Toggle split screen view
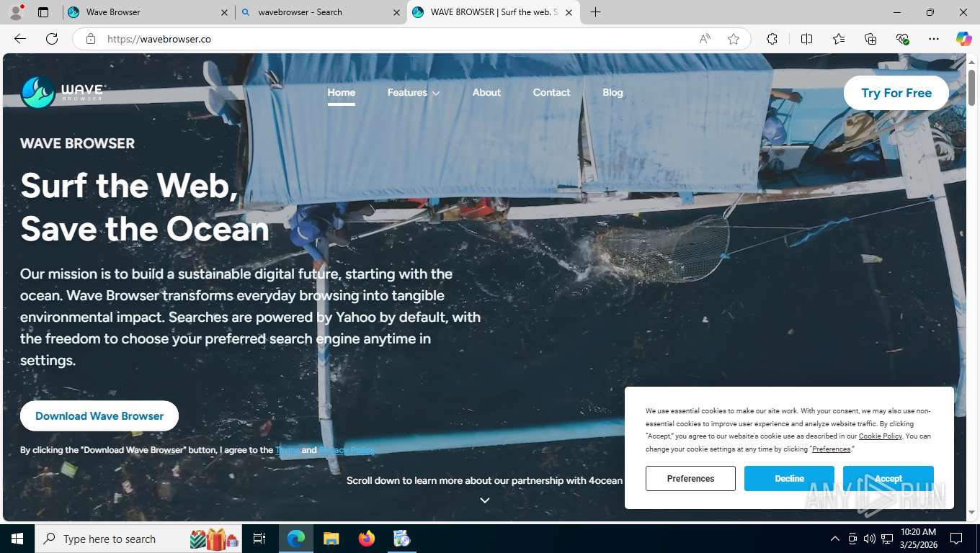 (x=806, y=39)
